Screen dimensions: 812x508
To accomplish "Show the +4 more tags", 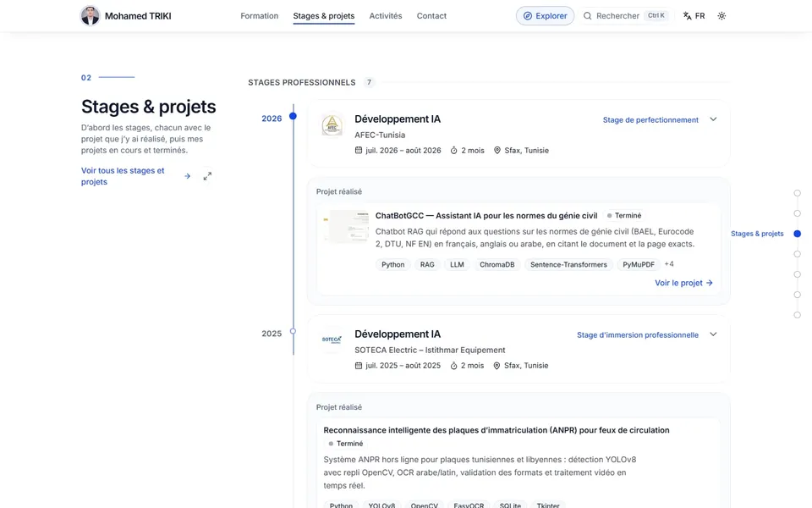I will pos(669,264).
